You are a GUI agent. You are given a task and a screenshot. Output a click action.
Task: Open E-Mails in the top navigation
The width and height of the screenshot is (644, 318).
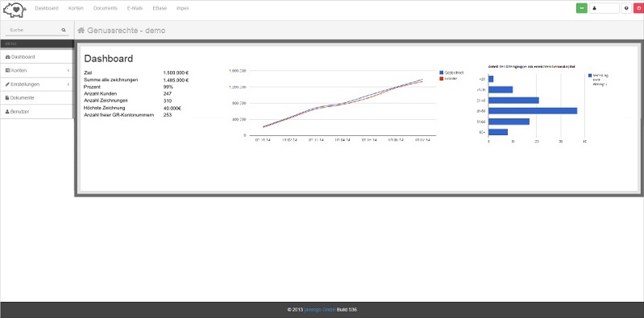pyautogui.click(x=135, y=8)
